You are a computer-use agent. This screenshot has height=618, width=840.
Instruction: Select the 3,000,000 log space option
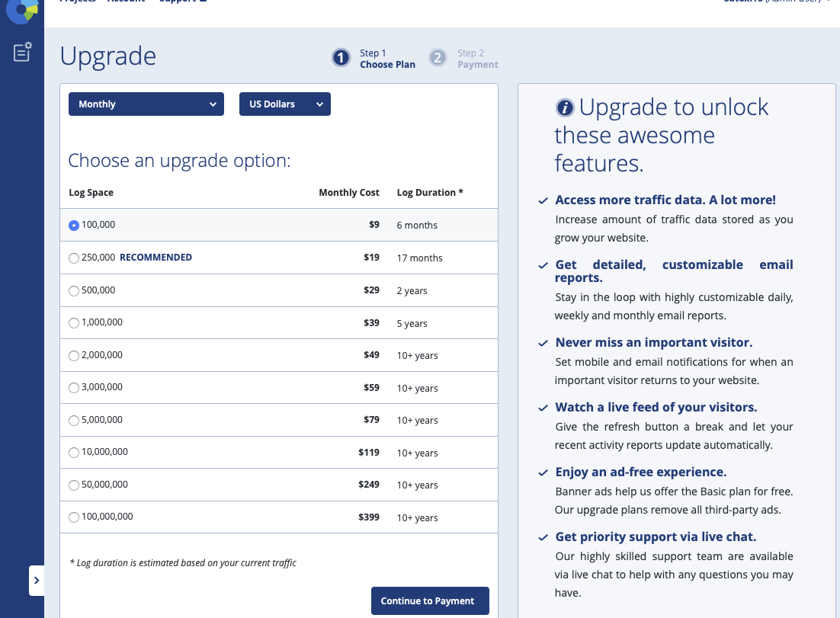74,388
